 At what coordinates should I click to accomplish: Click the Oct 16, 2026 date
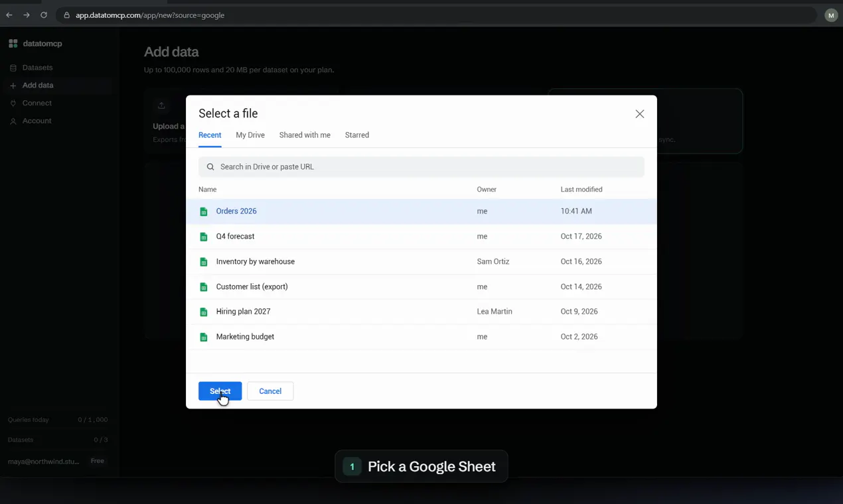coord(581,262)
